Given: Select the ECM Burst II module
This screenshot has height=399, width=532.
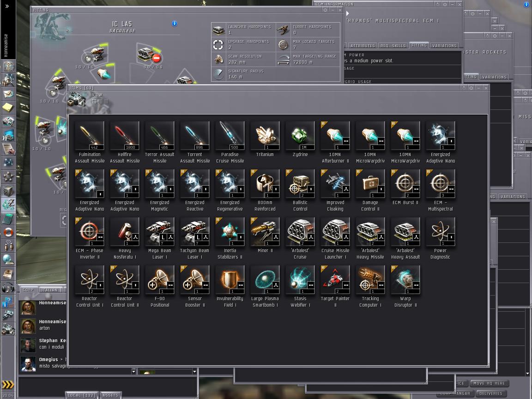Looking at the screenshot, I should tap(405, 187).
